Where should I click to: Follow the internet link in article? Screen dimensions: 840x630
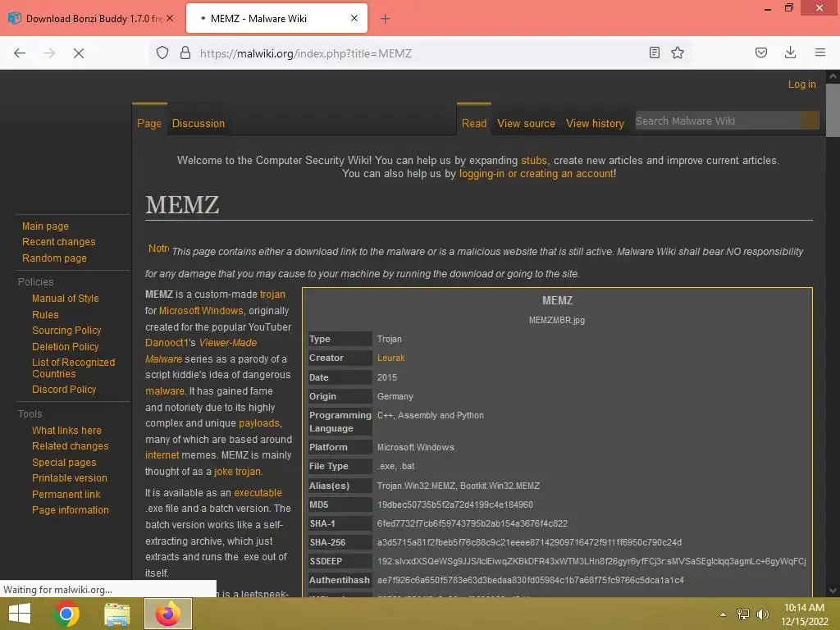point(162,454)
